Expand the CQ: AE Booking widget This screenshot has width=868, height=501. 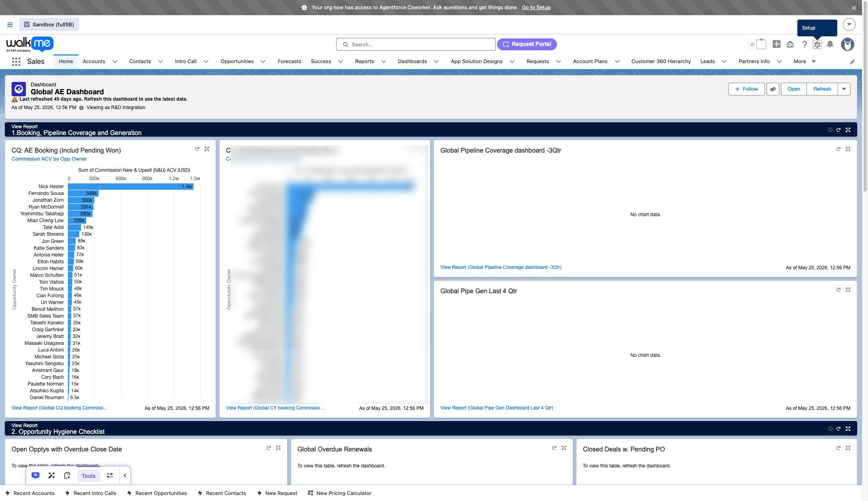tap(207, 149)
